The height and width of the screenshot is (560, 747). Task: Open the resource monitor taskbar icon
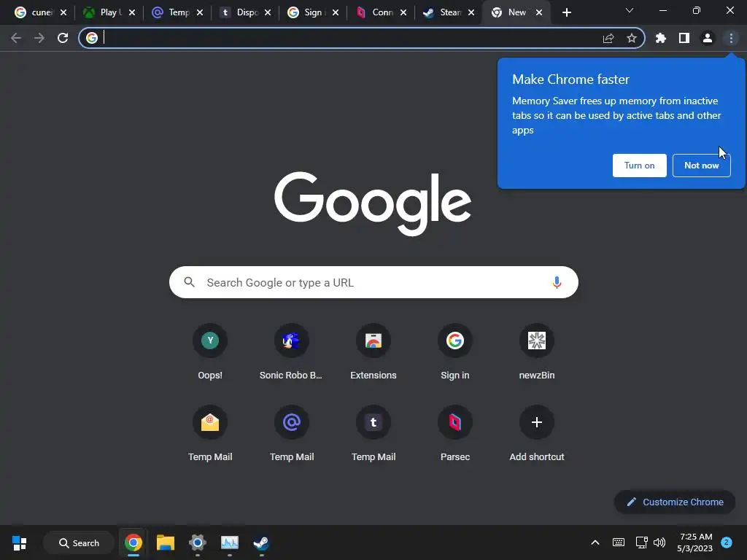230,542
